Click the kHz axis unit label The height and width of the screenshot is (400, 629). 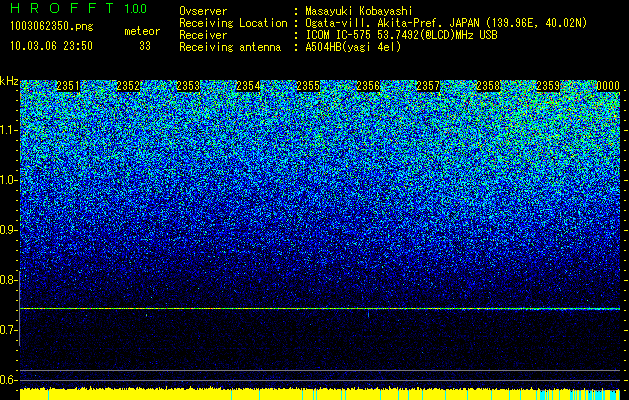coord(9,82)
